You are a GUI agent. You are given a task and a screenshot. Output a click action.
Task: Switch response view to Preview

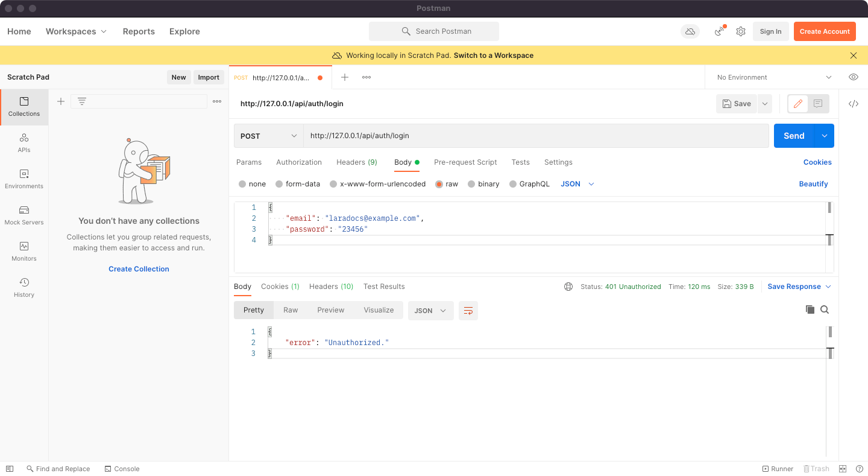331,310
